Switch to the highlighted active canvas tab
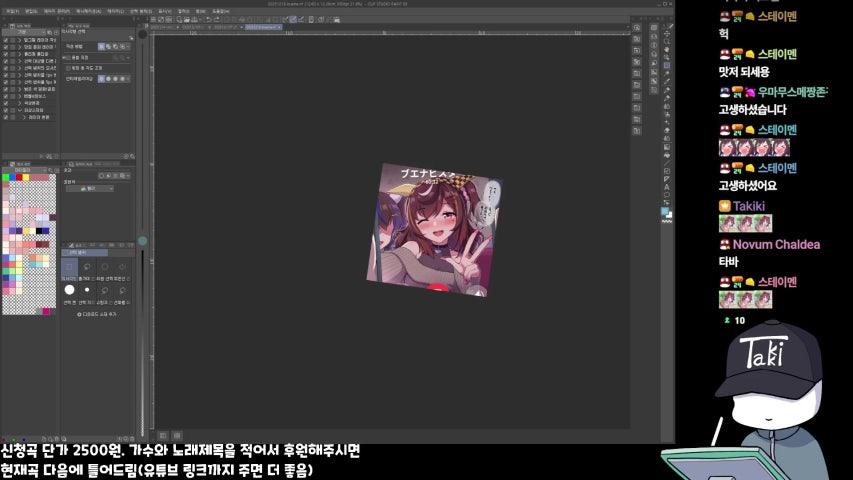This screenshot has width=853, height=480. pos(263,27)
